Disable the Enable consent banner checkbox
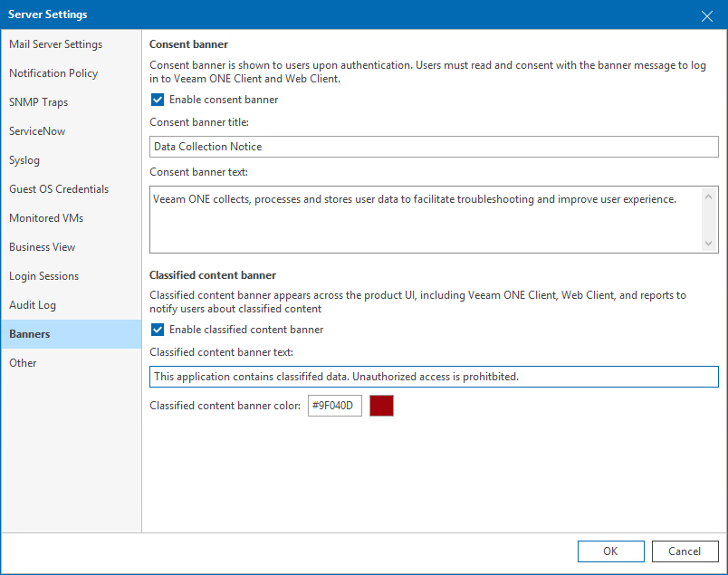728x575 pixels. click(x=157, y=100)
